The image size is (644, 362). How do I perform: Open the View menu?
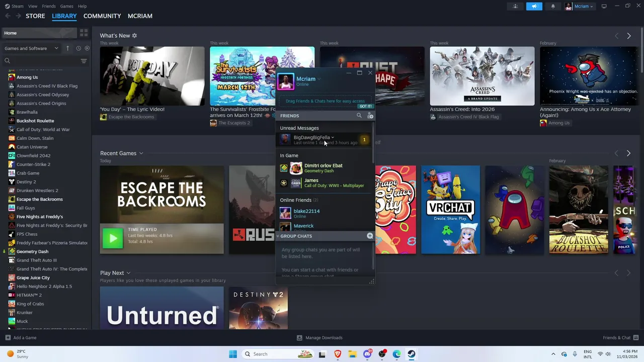coord(33,6)
